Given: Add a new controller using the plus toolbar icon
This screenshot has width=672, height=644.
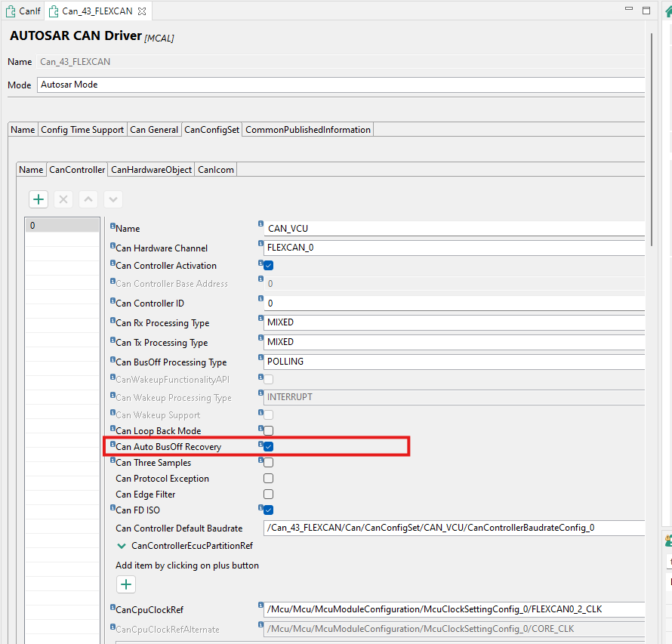Looking at the screenshot, I should [38, 199].
